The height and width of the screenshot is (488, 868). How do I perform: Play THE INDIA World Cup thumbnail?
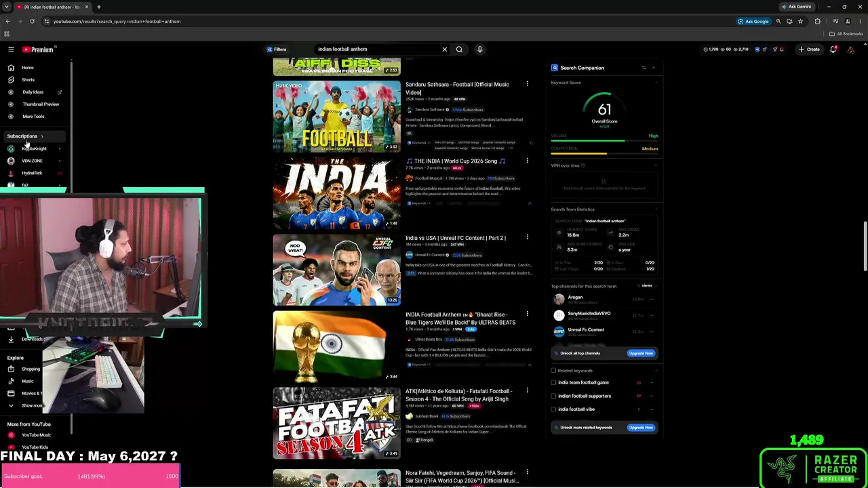337,193
